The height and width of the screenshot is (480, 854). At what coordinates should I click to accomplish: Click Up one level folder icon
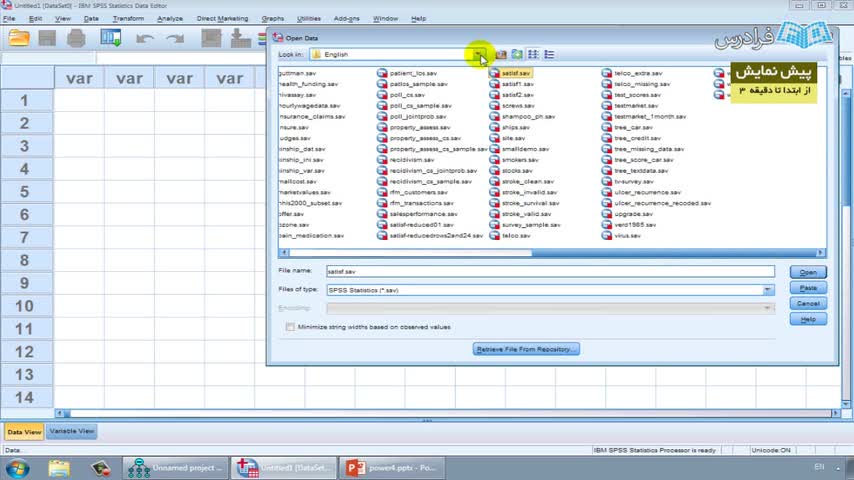pyautogui.click(x=501, y=54)
